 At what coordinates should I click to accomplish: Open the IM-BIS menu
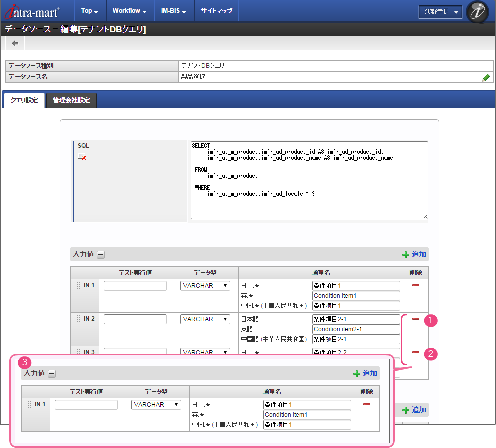173,11
